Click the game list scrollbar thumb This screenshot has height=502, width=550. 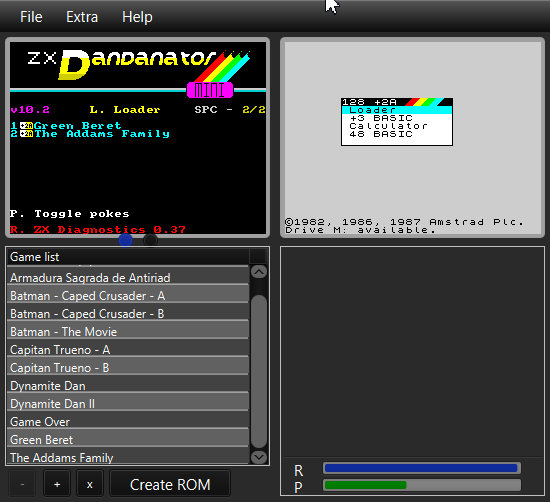[x=259, y=371]
